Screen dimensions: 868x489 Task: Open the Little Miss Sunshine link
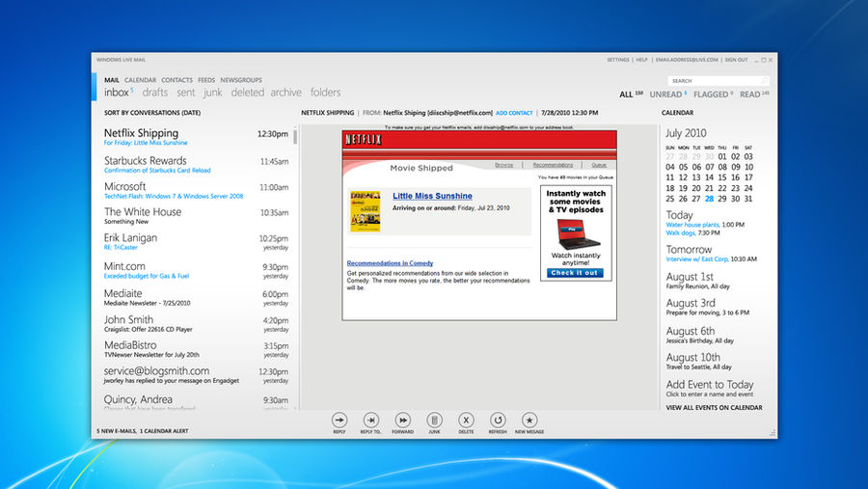[432, 196]
